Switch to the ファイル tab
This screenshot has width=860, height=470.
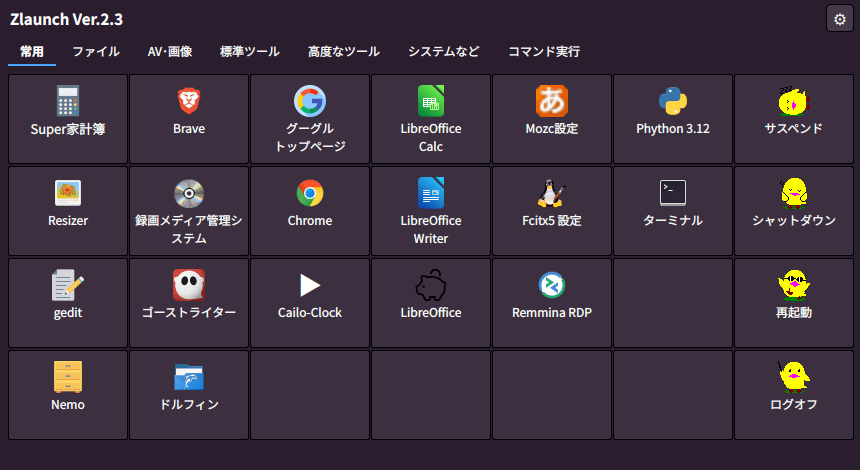point(96,52)
